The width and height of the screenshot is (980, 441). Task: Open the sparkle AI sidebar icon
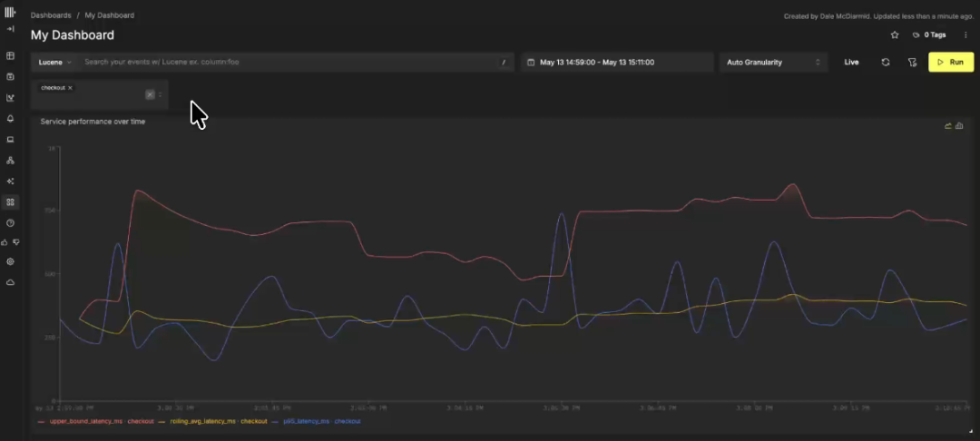[x=10, y=181]
